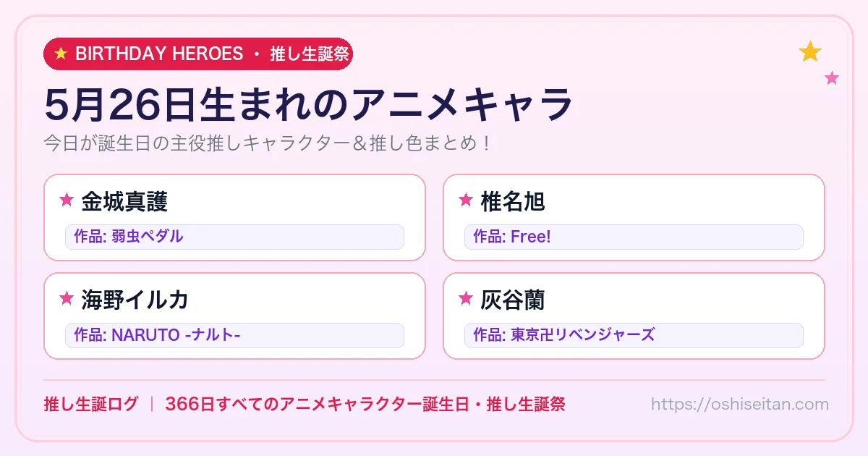Click the small pink star in corner
Image resolution: width=868 pixels, height=456 pixels.
coord(832,78)
